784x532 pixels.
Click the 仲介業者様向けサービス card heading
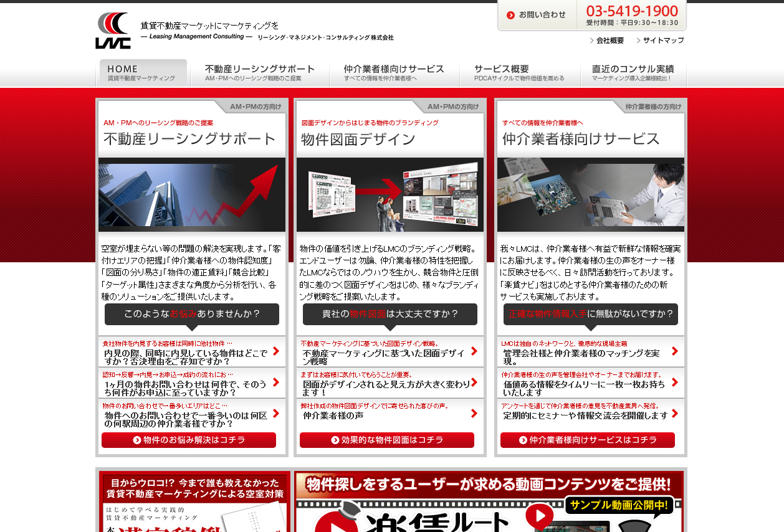click(x=581, y=139)
